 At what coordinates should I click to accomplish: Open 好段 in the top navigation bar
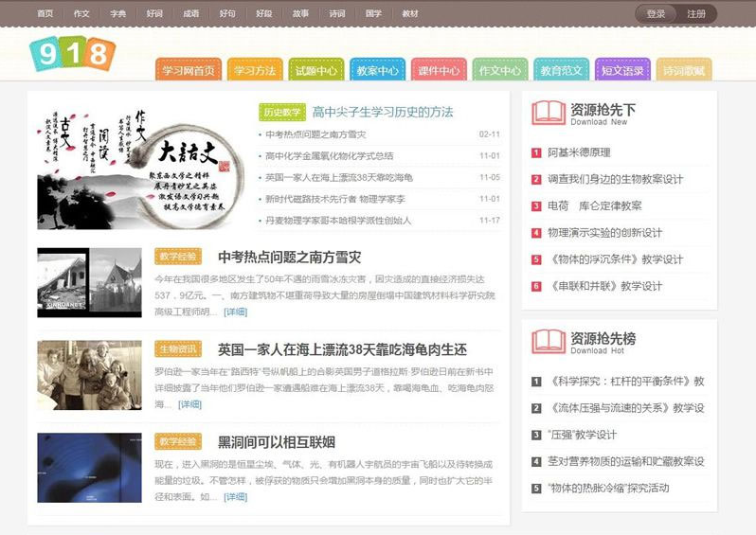tap(264, 13)
